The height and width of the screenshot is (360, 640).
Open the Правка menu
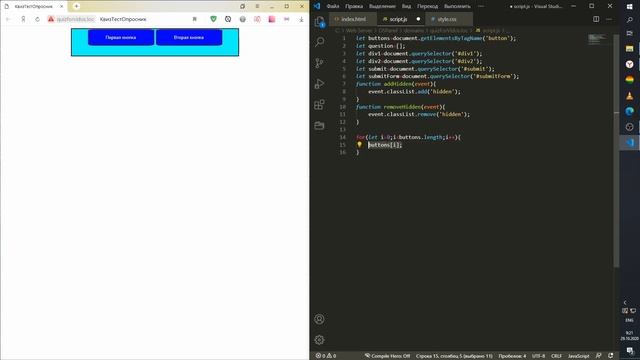pos(354,6)
